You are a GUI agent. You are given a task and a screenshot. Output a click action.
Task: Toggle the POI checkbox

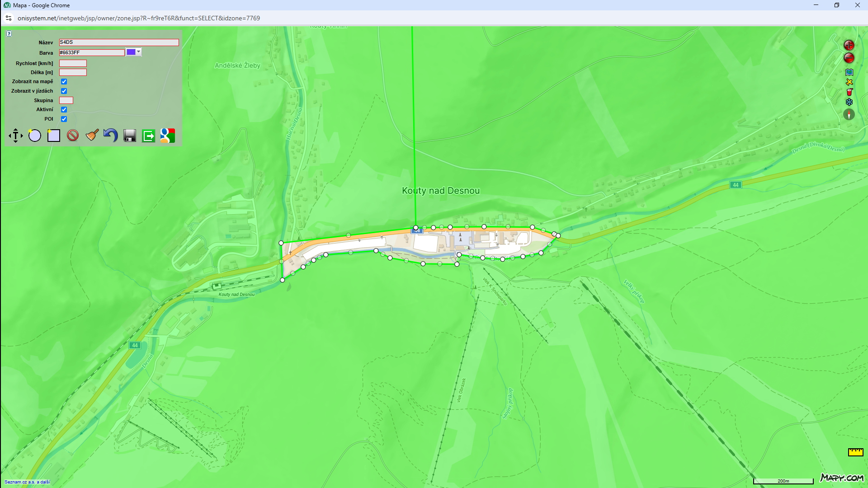pyautogui.click(x=64, y=119)
